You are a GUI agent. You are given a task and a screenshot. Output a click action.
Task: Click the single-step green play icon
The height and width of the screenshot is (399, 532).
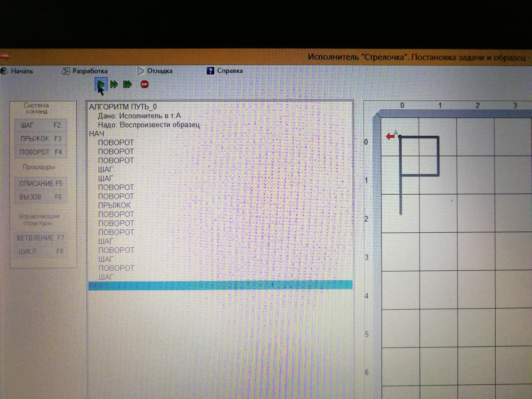[101, 84]
